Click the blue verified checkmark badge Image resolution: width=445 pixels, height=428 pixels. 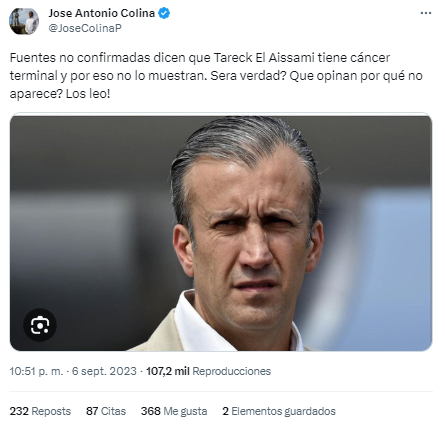click(x=164, y=13)
